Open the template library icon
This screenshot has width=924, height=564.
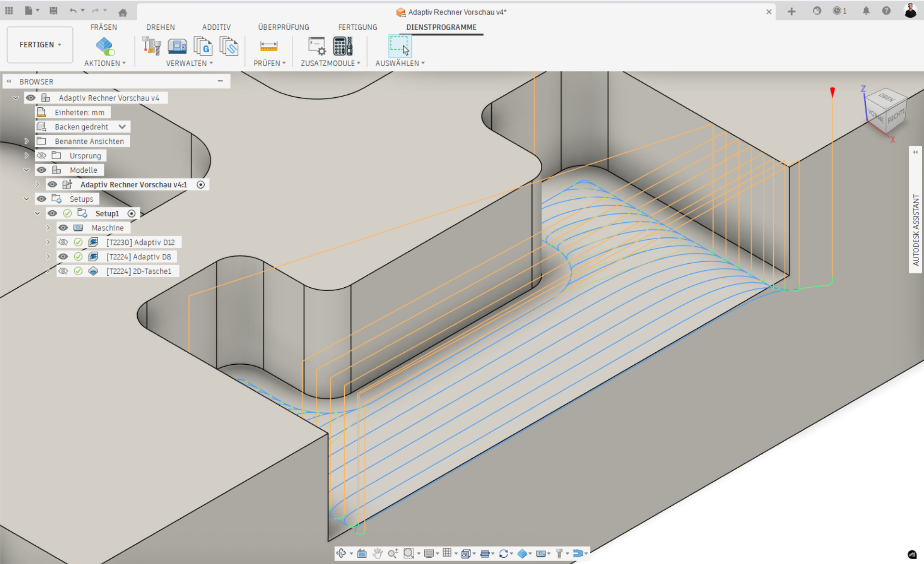pos(229,46)
